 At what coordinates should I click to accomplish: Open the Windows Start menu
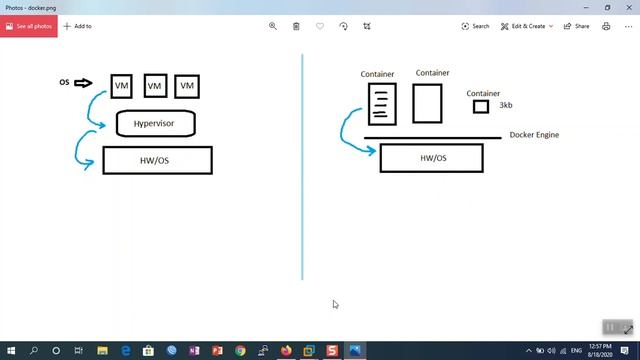click(x=11, y=351)
